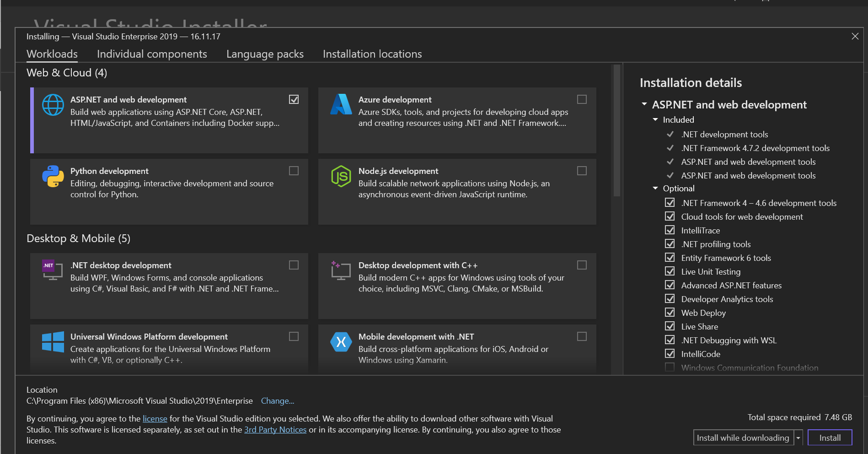Collapse the Optional section
Screen dimensions: 868x454
pos(655,188)
